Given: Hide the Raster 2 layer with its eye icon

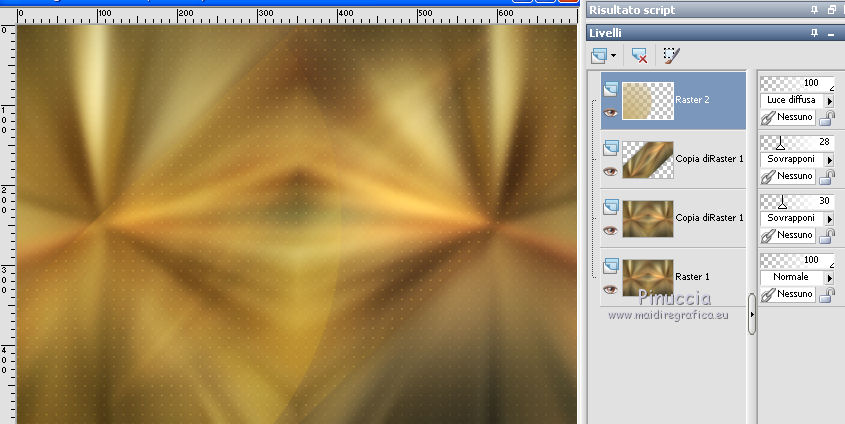Looking at the screenshot, I should (x=610, y=113).
